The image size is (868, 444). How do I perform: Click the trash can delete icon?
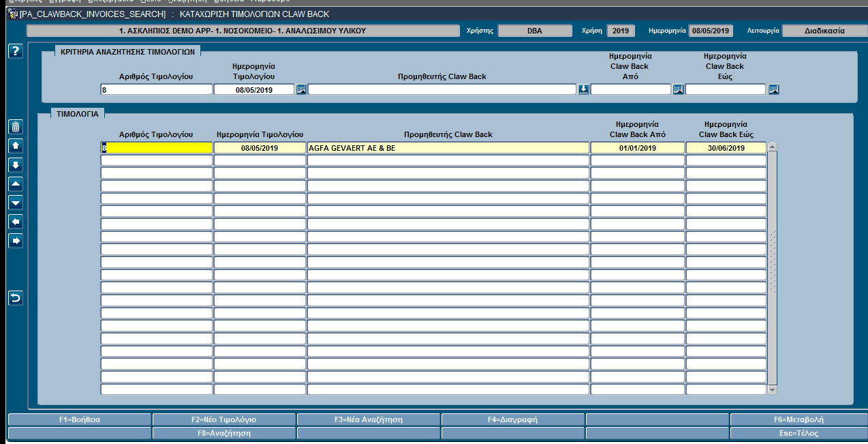click(16, 127)
